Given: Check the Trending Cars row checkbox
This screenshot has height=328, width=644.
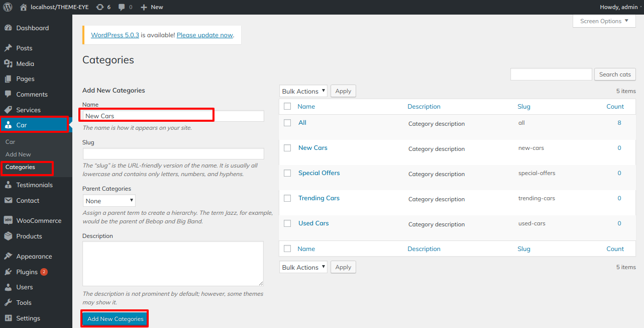Looking at the screenshot, I should coord(287,198).
